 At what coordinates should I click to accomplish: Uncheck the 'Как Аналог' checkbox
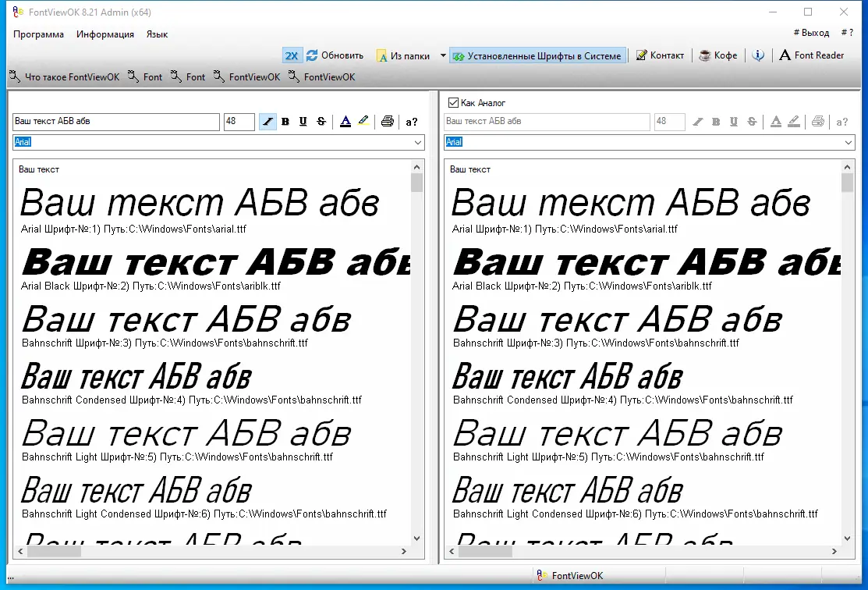[x=453, y=102]
